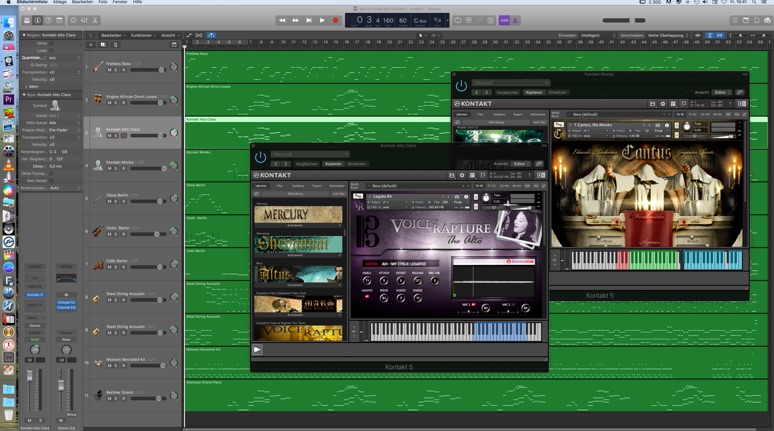Screen dimensions: 774x431
Task: Click the rewind transport button
Action: tap(282, 20)
